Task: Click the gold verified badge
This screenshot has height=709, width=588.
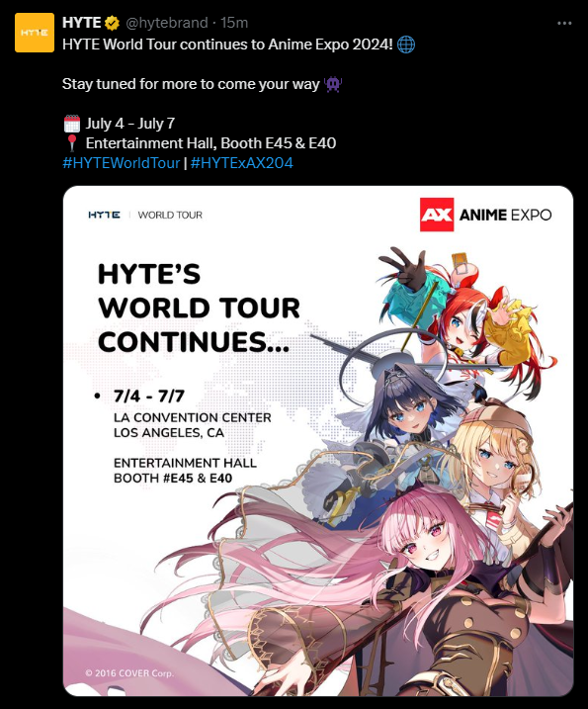Action: (112, 23)
